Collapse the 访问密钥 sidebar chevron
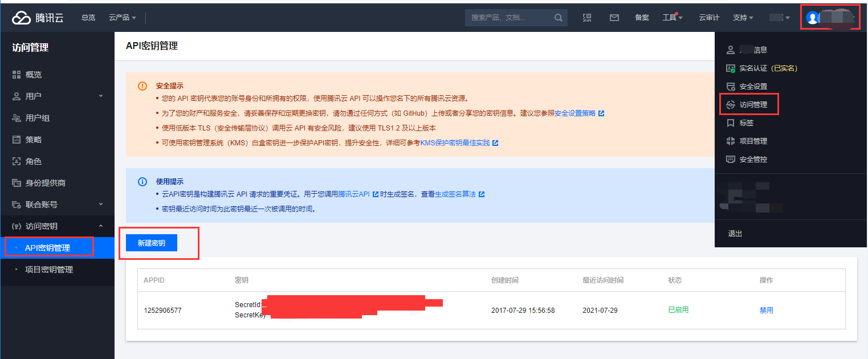 point(101,226)
